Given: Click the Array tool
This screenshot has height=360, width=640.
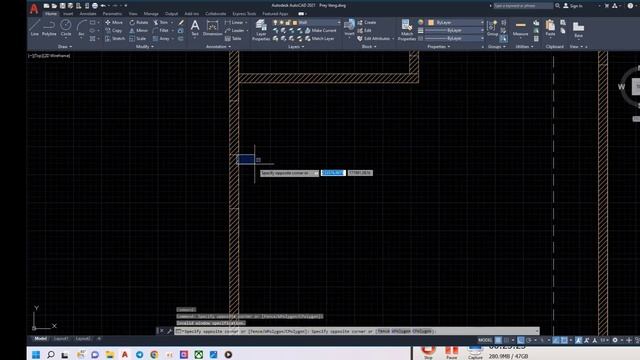Looking at the screenshot, I should point(162,39).
